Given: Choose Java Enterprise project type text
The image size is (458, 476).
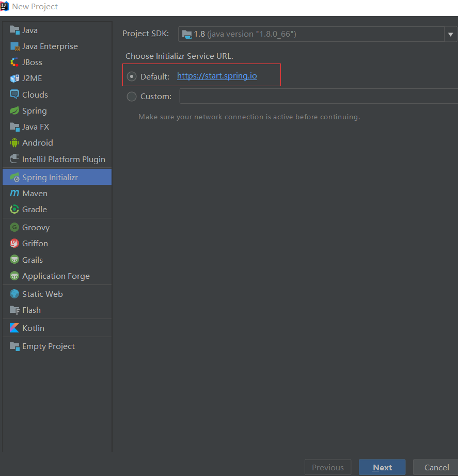Looking at the screenshot, I should coord(50,46).
